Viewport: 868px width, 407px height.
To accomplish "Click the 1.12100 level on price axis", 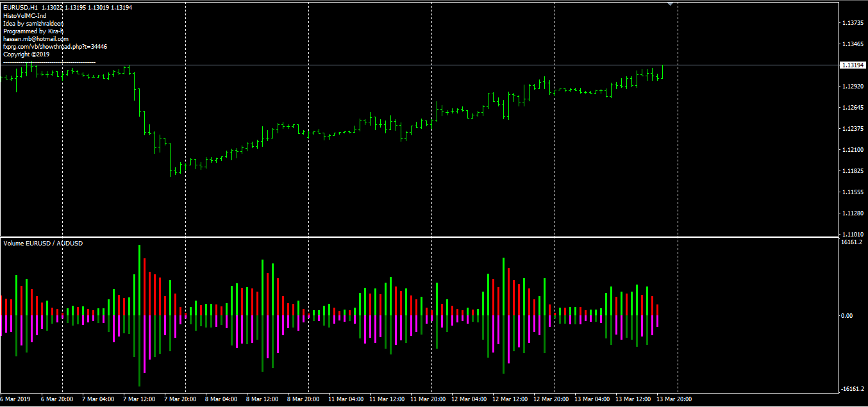I will (853, 150).
